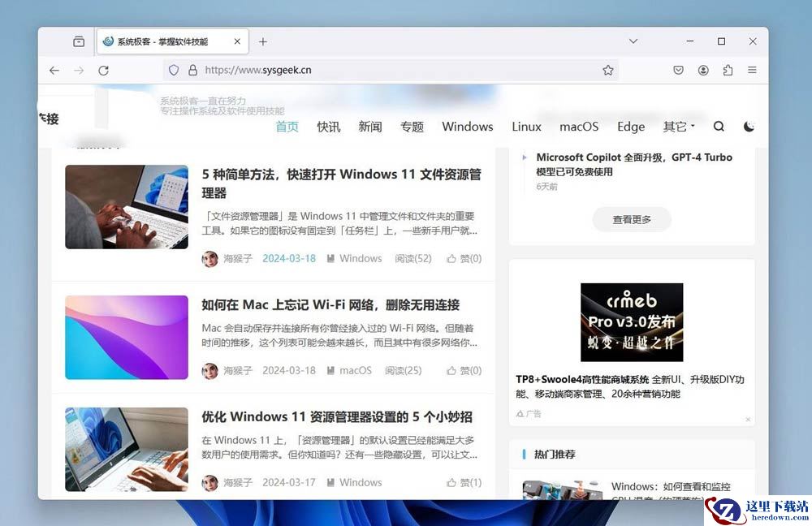Open Microsoft Copilot 全面升级 news link
The height and width of the screenshot is (526, 812).
point(634,164)
